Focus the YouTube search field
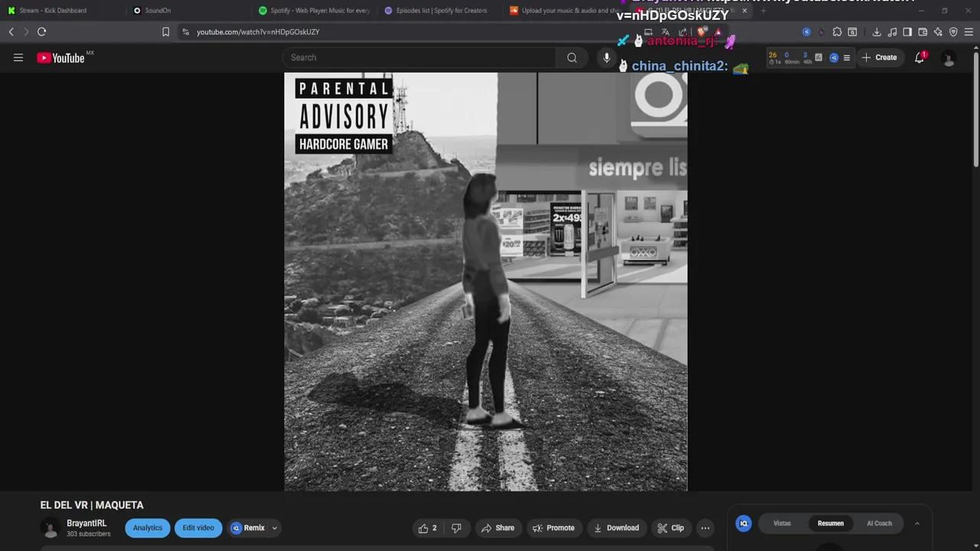 [420, 57]
